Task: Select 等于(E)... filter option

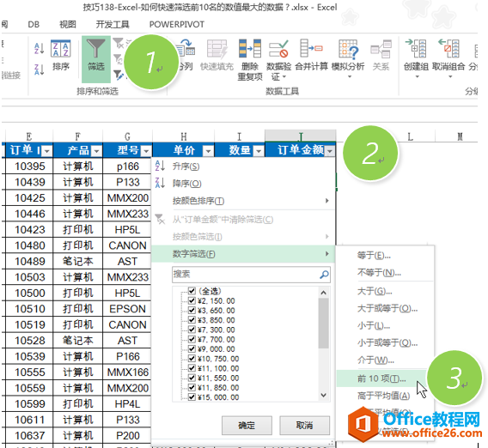Action: pyautogui.click(x=374, y=256)
